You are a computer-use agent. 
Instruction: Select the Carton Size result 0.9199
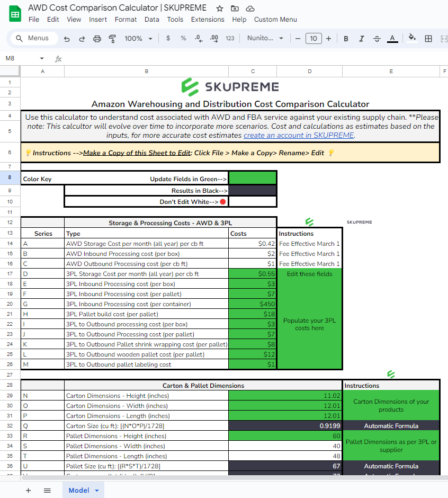point(285,426)
